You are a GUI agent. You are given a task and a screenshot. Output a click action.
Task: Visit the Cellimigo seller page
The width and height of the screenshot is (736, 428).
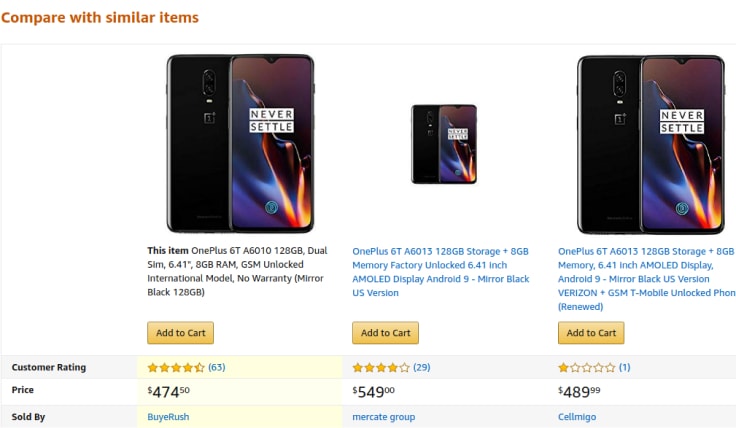tap(580, 417)
